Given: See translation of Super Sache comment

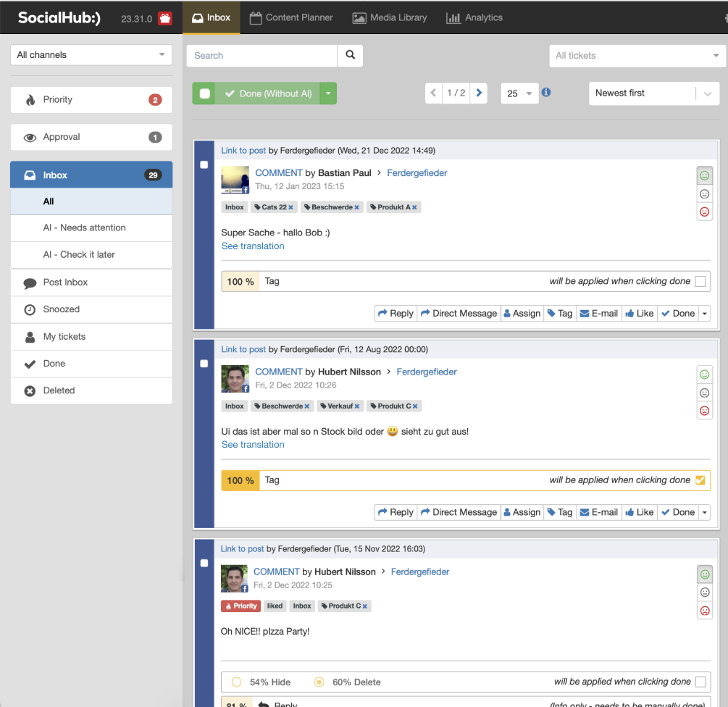Looking at the screenshot, I should pos(253,246).
